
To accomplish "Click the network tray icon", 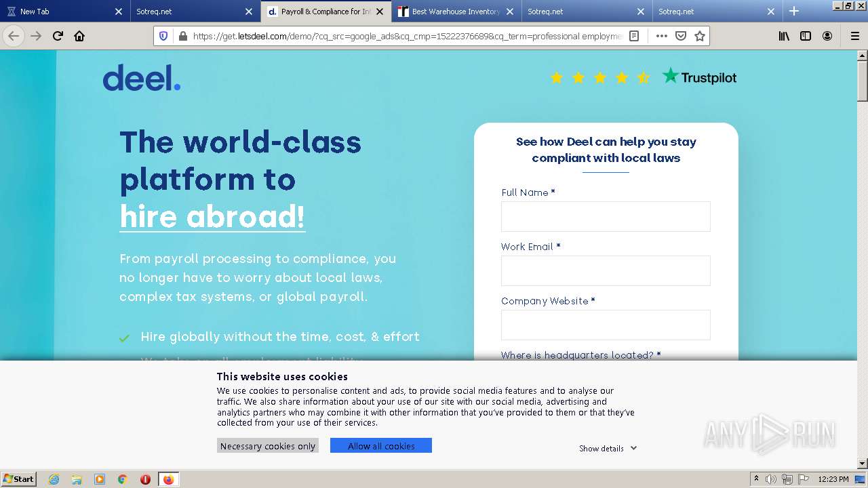I will (x=787, y=479).
